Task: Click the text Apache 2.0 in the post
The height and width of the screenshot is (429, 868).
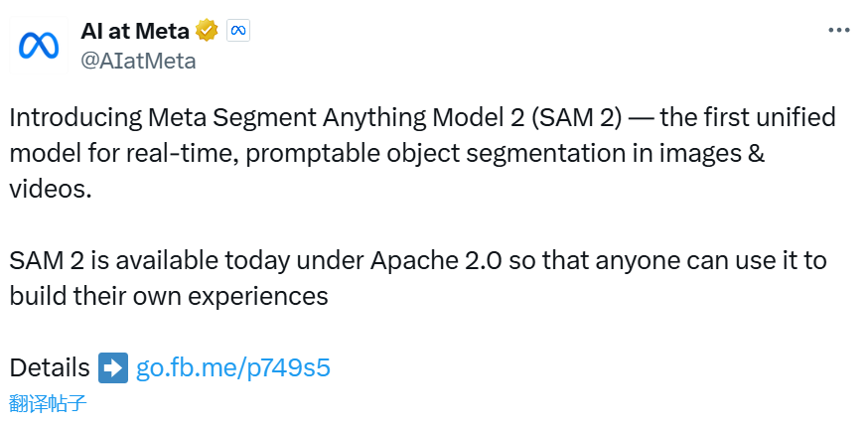Action: [436, 260]
